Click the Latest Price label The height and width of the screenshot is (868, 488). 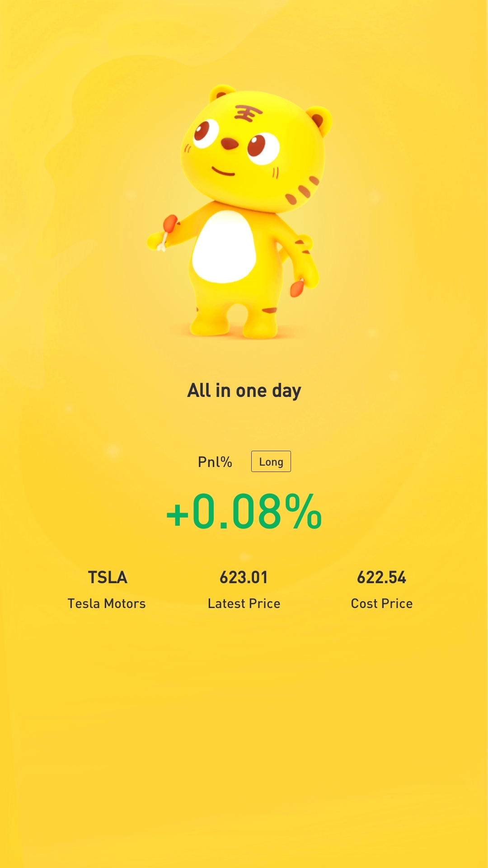244,604
